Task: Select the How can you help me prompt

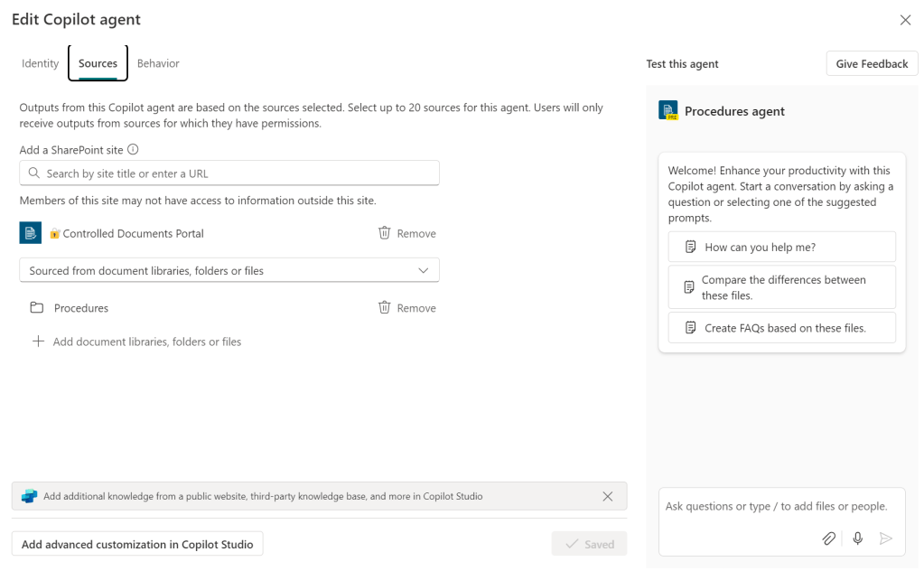Action: point(781,247)
